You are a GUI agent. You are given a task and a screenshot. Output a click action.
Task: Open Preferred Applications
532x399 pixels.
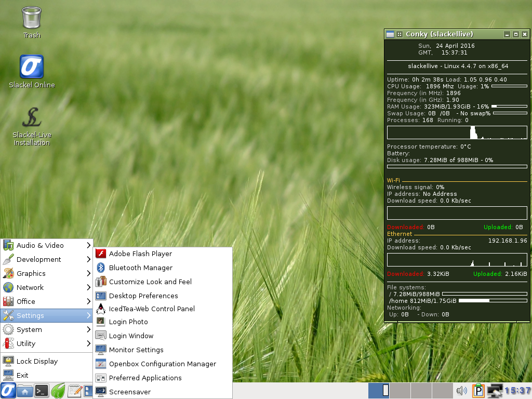click(x=163, y=378)
